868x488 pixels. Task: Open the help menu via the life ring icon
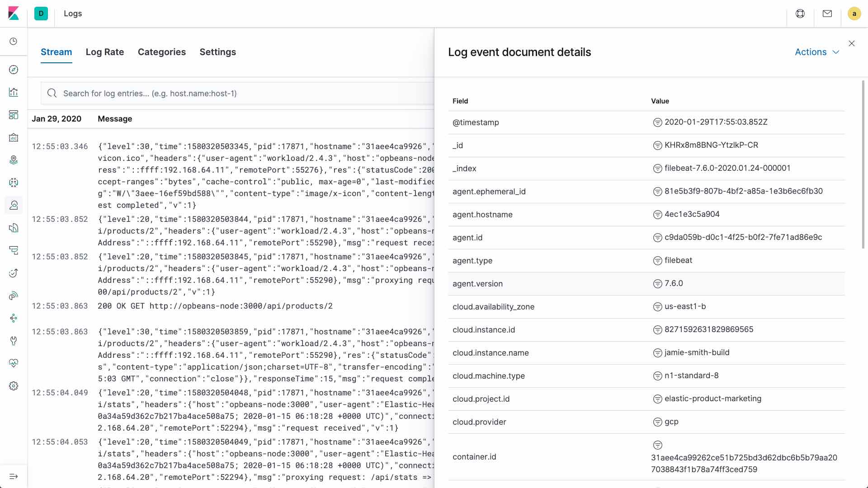tap(800, 14)
